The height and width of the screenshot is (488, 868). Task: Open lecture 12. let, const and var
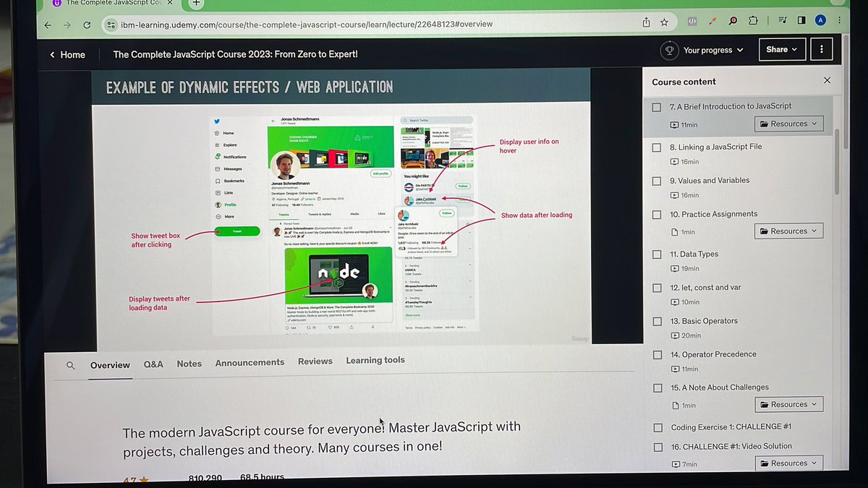pyautogui.click(x=705, y=287)
